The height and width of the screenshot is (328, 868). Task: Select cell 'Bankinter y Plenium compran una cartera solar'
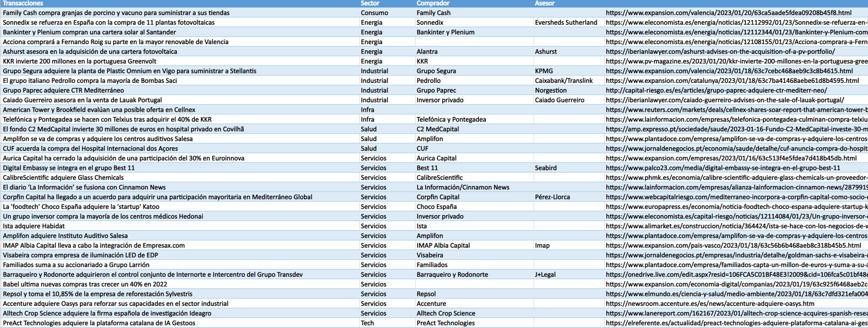tap(180, 32)
